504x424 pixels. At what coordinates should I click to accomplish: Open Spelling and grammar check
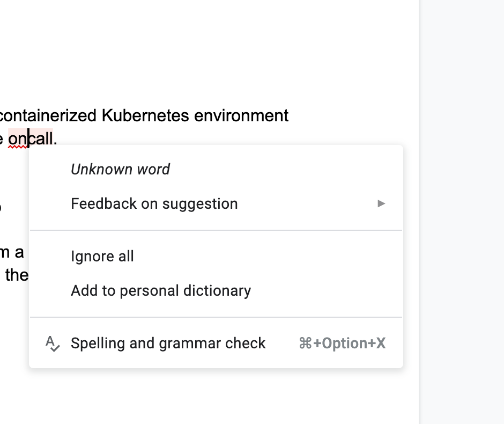(x=168, y=343)
